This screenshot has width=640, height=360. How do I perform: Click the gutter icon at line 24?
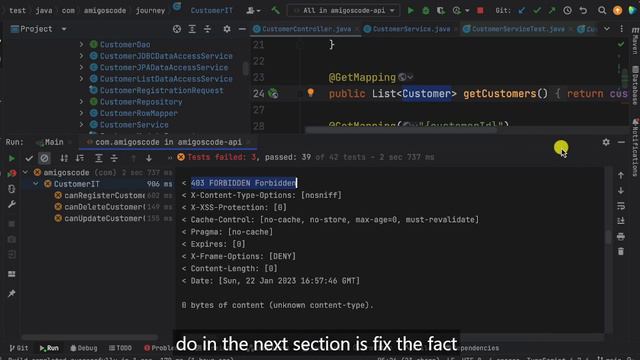273,94
